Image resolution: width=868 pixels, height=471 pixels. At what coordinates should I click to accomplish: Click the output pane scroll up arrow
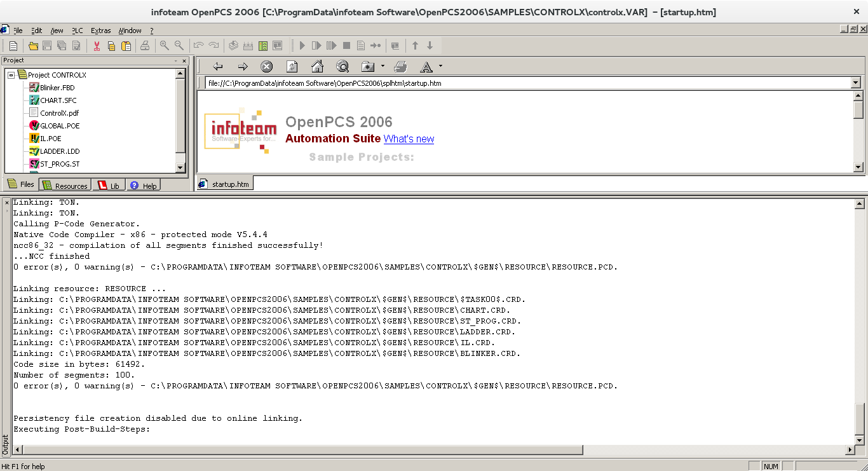point(859,204)
